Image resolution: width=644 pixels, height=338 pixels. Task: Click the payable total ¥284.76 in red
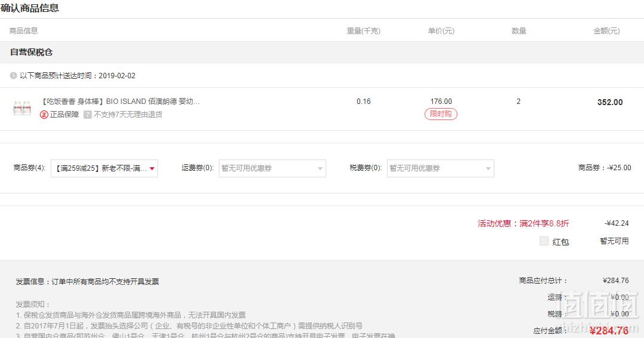pyautogui.click(x=609, y=331)
